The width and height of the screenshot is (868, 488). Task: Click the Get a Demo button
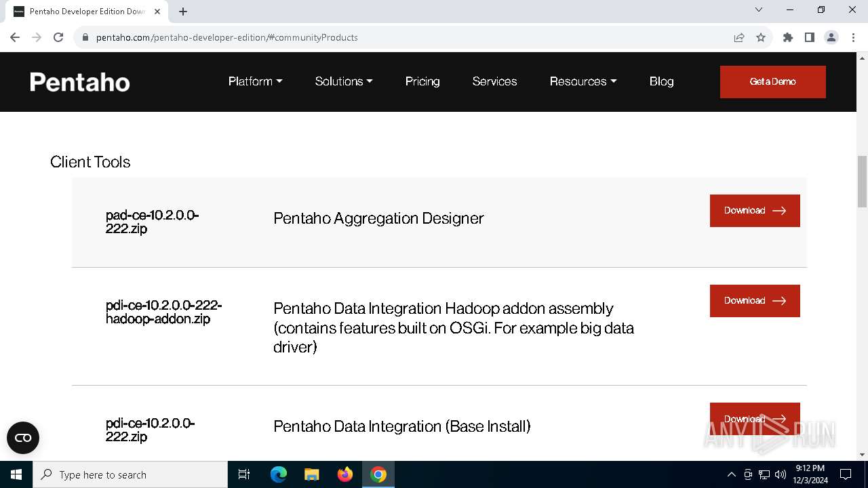[772, 82]
